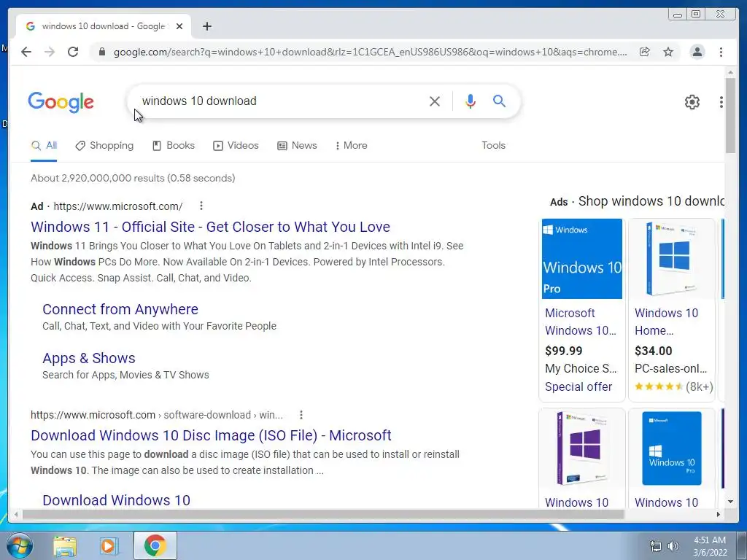The image size is (747, 560).
Task: Open Google apps dots menu
Action: [x=721, y=102]
